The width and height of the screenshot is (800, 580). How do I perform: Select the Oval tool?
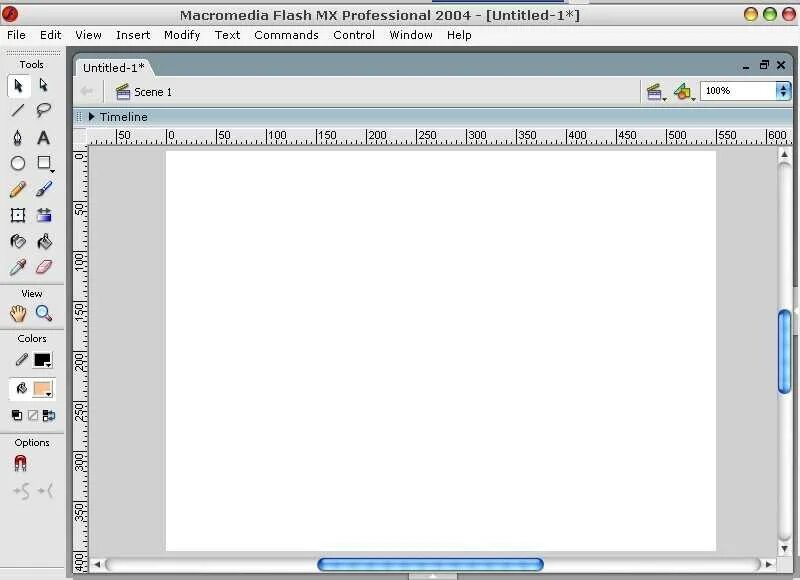pos(18,163)
